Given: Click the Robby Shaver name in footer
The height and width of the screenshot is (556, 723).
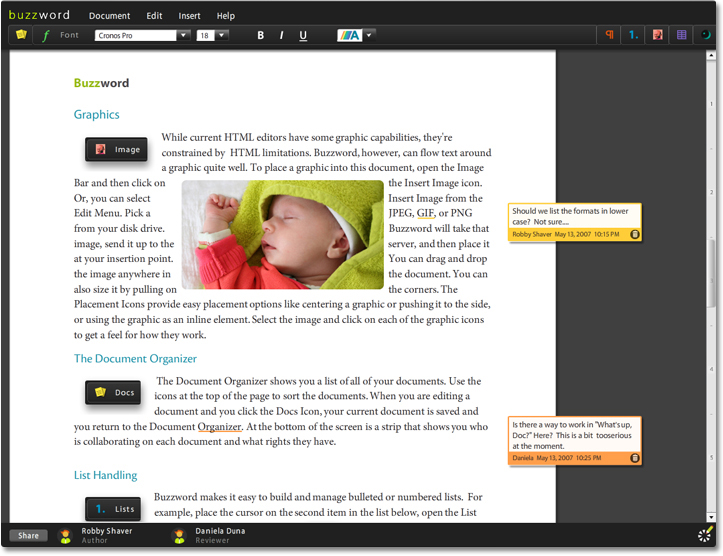Looking at the screenshot, I should [x=107, y=531].
